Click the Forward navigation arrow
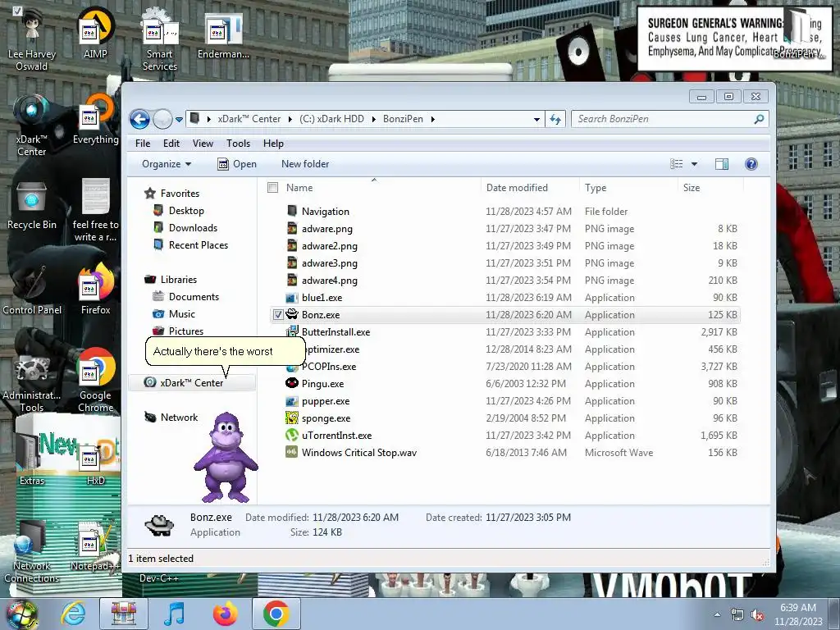Screen dimensions: 840x630 [162, 119]
